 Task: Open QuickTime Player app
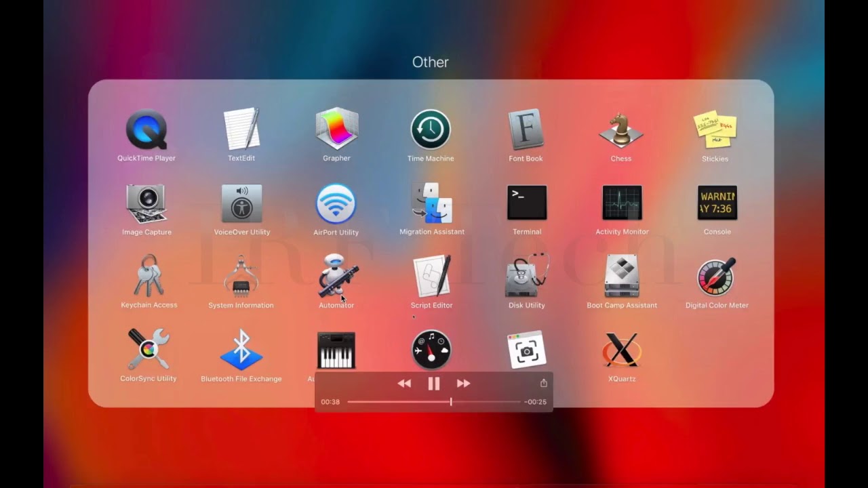(x=146, y=130)
